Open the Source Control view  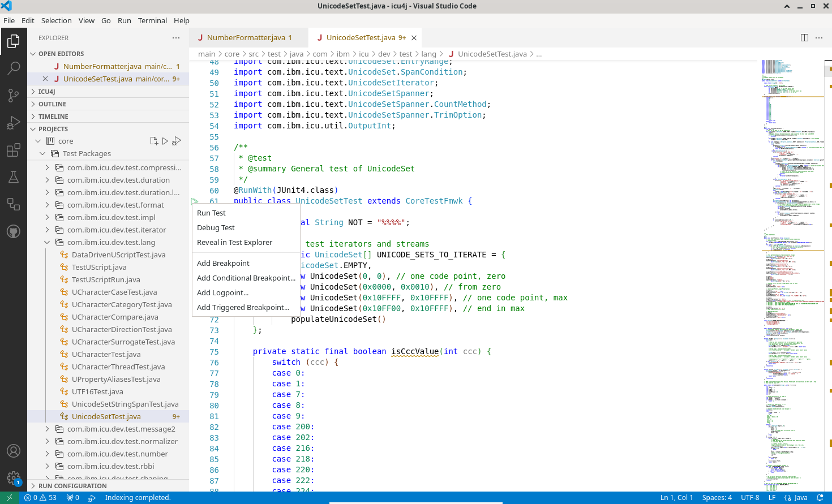point(14,96)
